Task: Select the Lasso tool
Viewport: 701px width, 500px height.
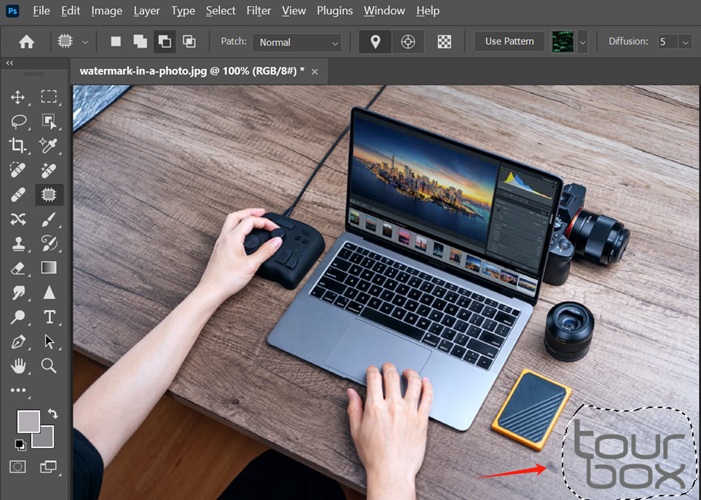Action: point(19,121)
